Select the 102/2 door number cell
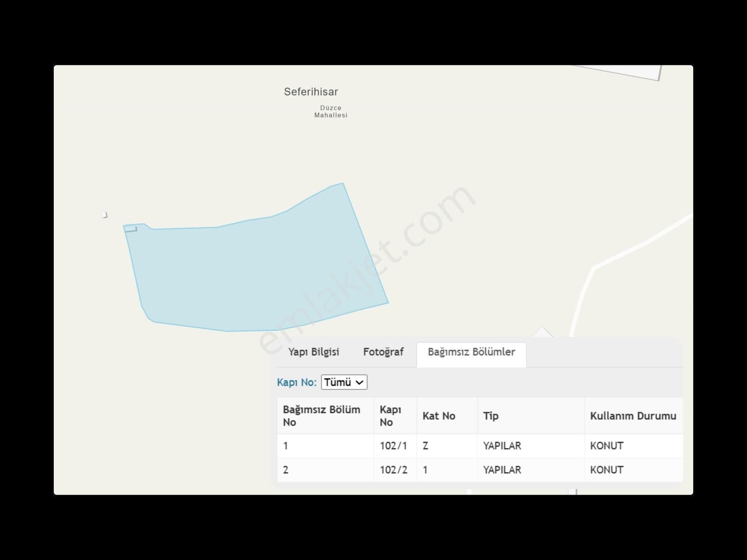 pos(393,470)
